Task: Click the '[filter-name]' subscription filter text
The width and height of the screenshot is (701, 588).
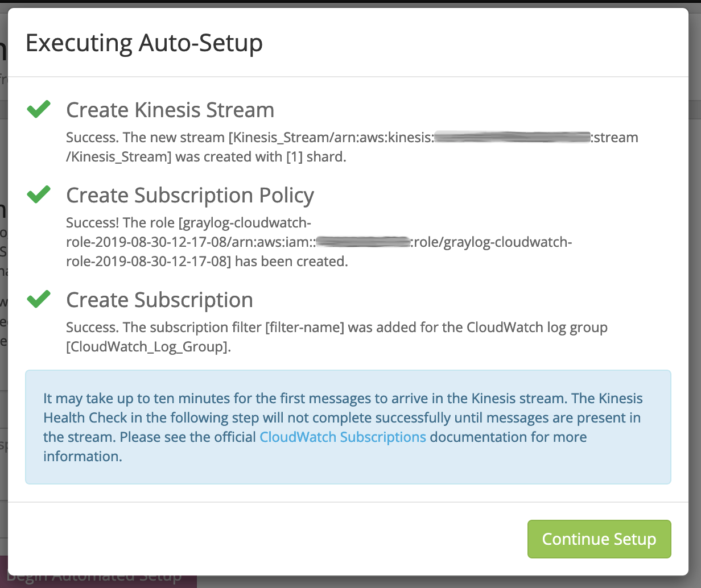Action: click(x=304, y=327)
